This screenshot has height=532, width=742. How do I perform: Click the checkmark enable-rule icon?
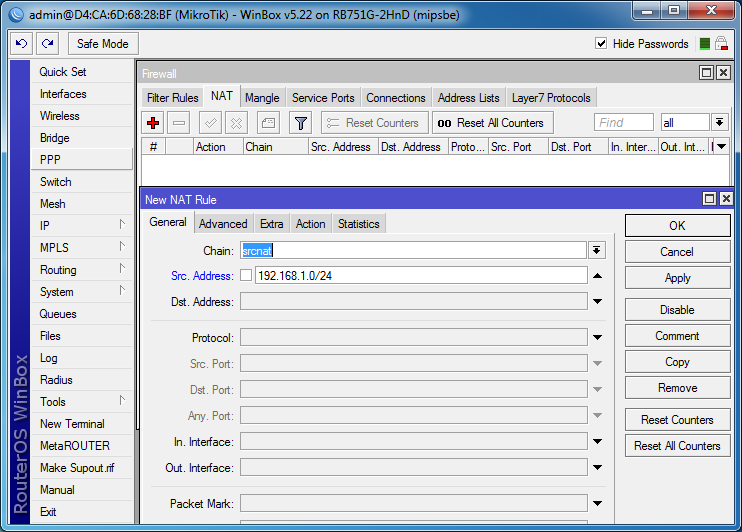coord(211,123)
